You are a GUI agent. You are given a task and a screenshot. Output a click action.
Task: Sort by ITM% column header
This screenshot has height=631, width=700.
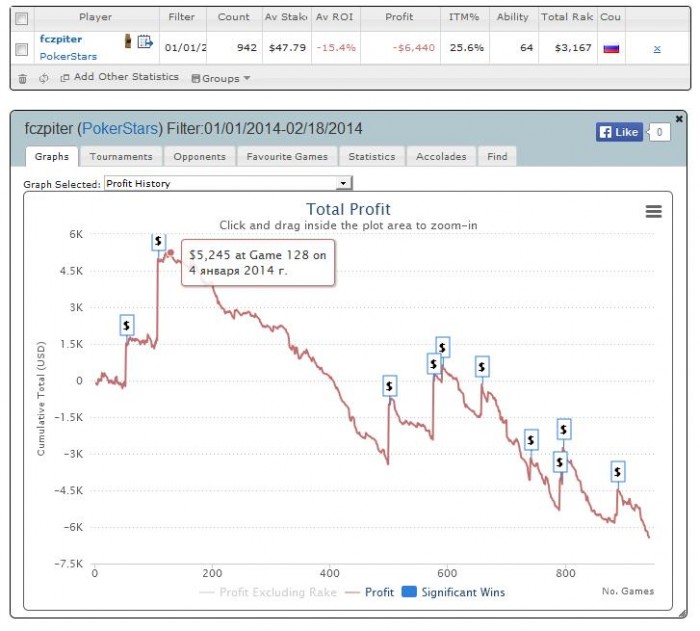click(x=464, y=17)
